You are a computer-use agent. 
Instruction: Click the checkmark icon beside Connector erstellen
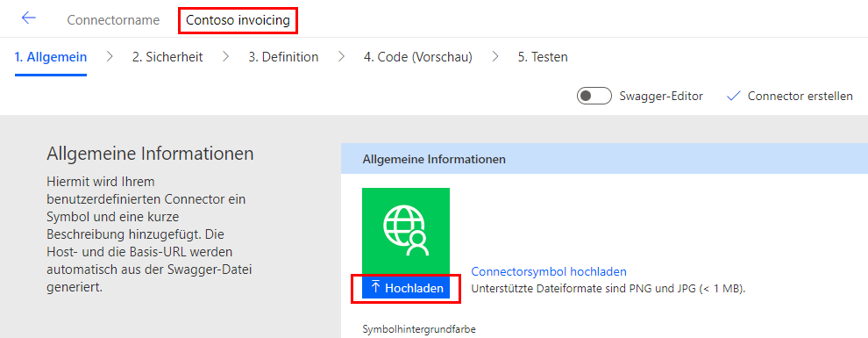click(734, 96)
